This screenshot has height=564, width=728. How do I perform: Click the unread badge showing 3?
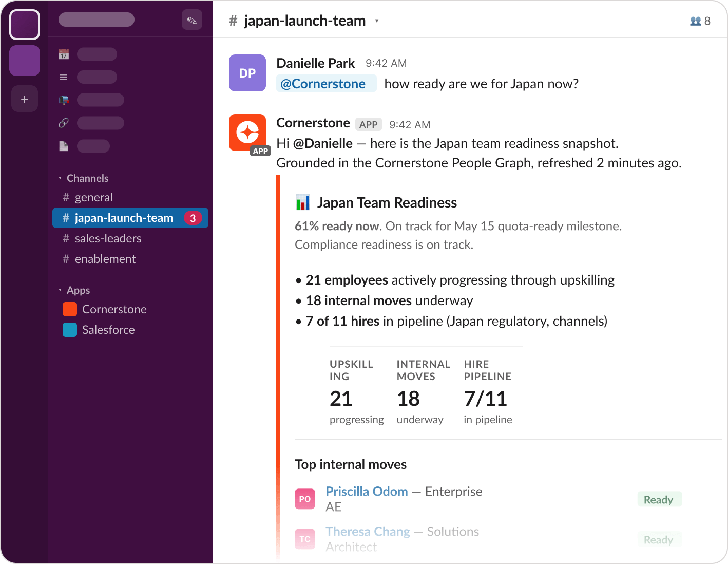[x=193, y=218]
